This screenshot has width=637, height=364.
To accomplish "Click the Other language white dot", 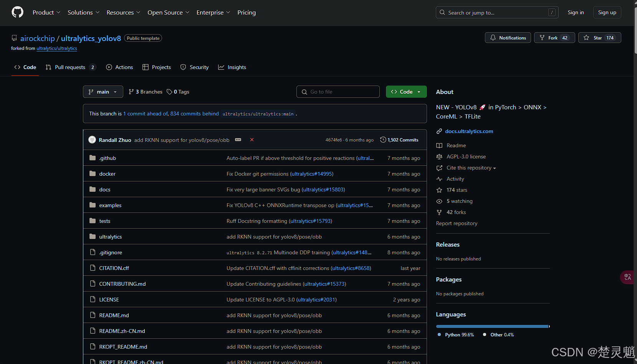I will pos(485,334).
